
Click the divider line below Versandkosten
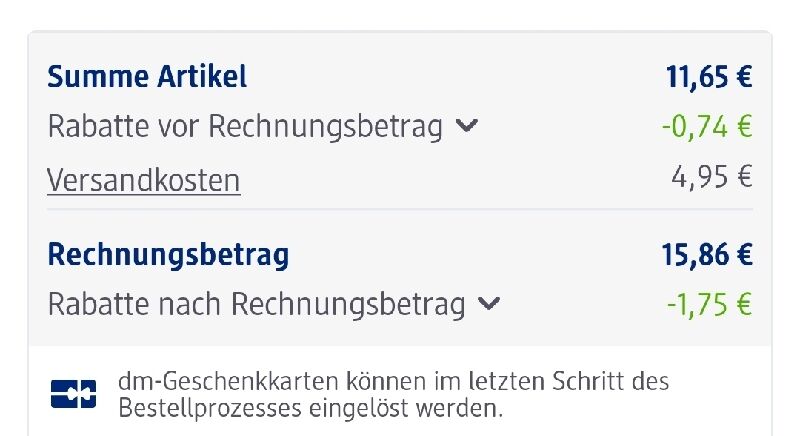click(400, 209)
